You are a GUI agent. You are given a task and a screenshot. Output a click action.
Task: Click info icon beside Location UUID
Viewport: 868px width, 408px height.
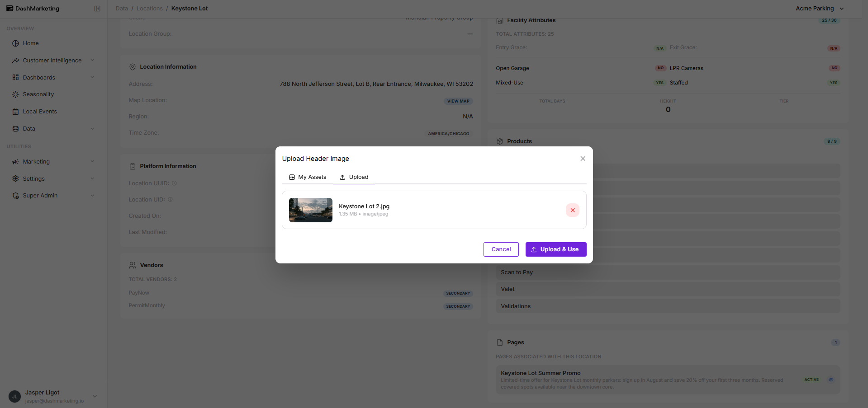tap(174, 183)
